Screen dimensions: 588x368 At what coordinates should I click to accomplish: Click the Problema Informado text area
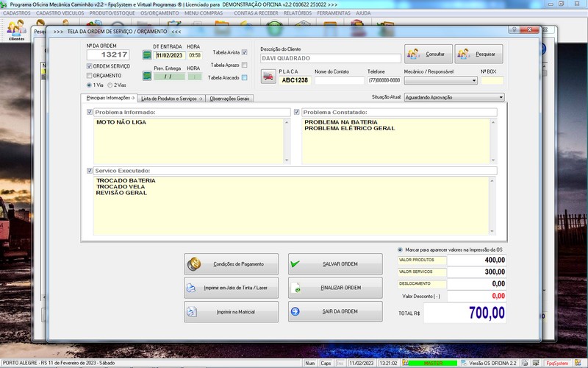tap(189, 141)
